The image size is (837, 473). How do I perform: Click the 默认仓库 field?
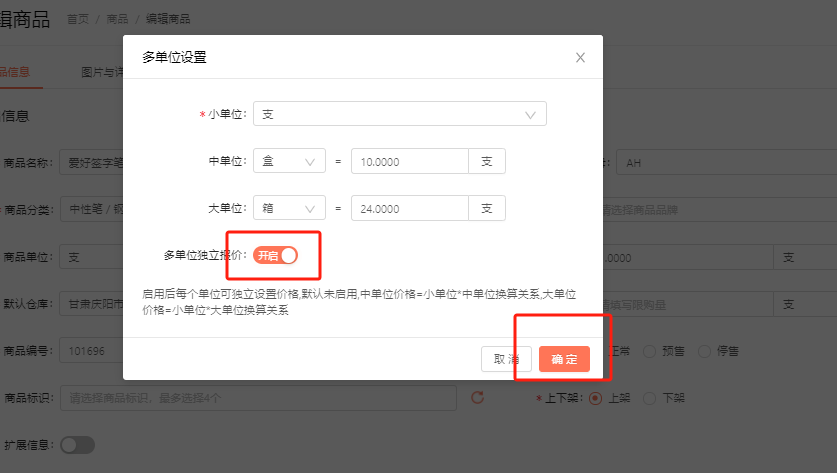[x=91, y=304]
